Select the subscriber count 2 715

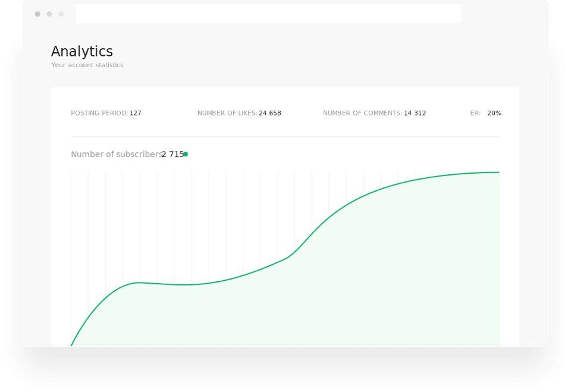173,155
